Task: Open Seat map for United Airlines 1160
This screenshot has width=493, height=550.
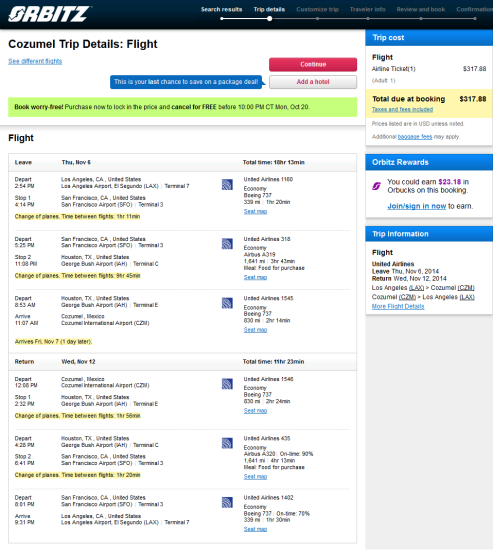Action: [255, 212]
